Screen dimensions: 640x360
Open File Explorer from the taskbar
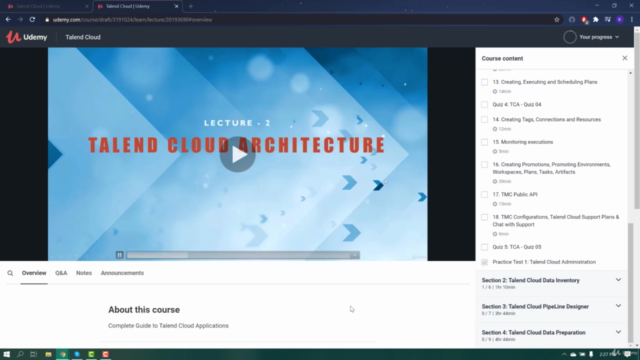48,354
